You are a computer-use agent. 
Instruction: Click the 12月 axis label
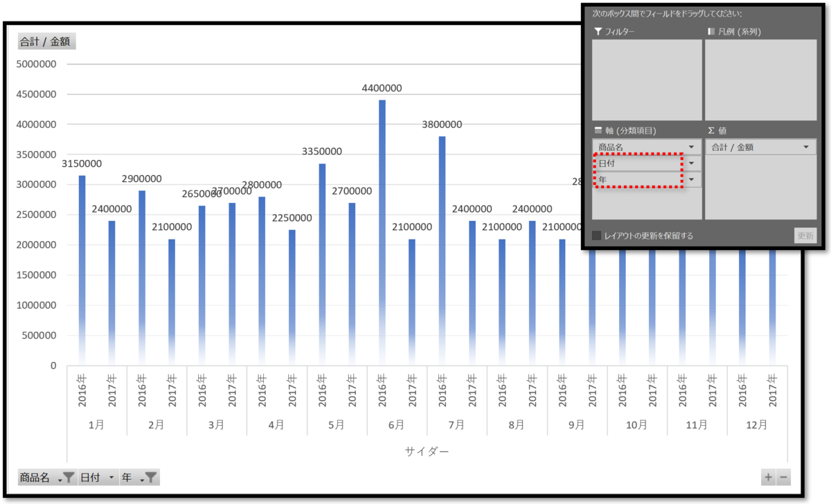[x=757, y=425]
